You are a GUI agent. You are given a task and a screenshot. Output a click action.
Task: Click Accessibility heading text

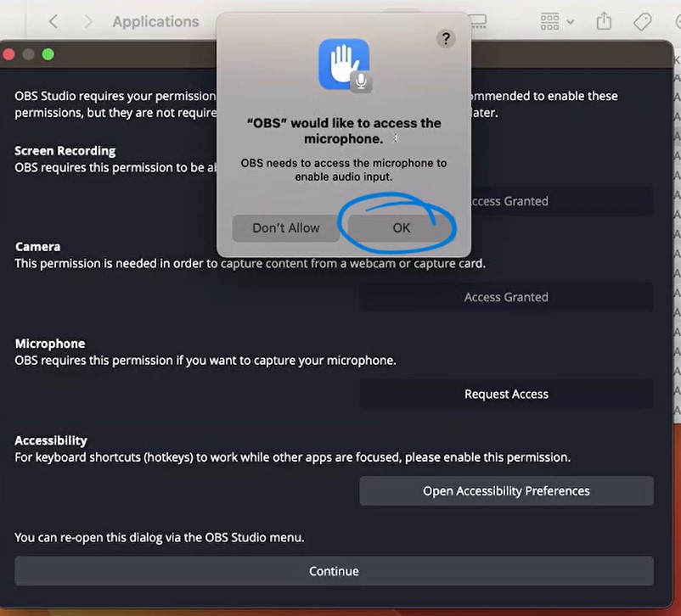(51, 440)
